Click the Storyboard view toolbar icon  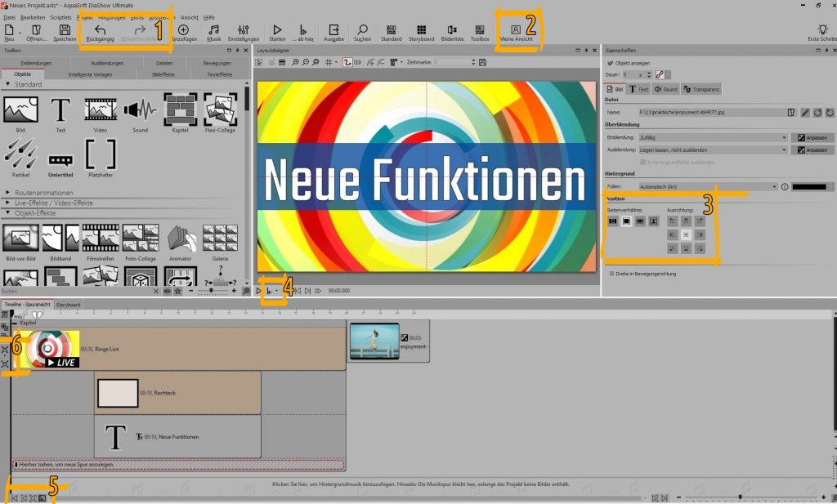[421, 32]
